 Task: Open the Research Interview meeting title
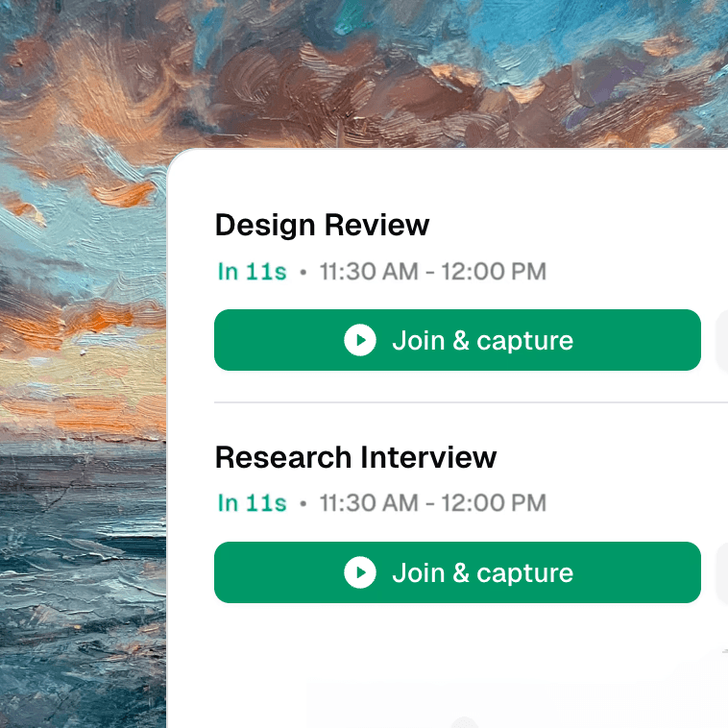tap(355, 457)
